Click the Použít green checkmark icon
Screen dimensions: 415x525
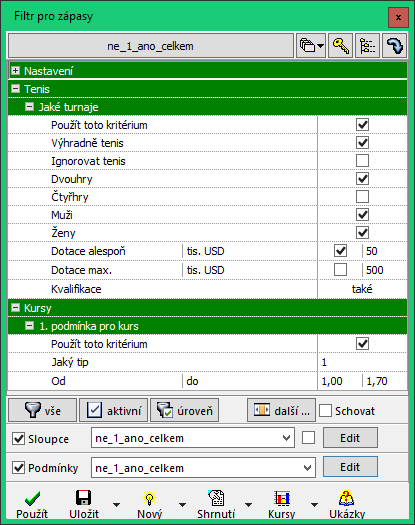(32, 498)
